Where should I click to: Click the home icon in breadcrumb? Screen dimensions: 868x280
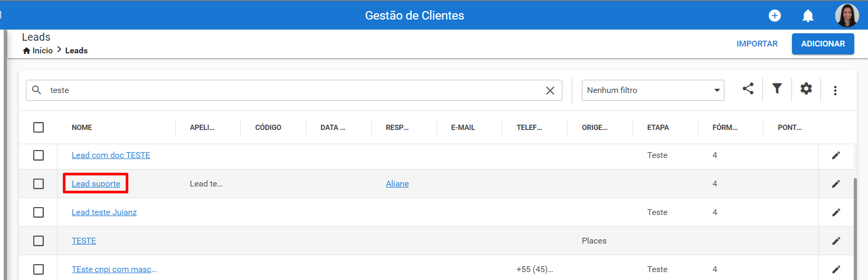coord(26,51)
